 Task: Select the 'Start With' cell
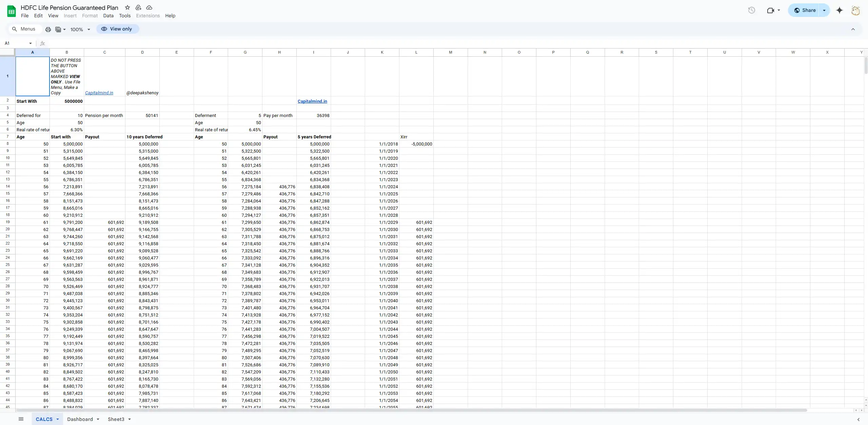click(33, 101)
